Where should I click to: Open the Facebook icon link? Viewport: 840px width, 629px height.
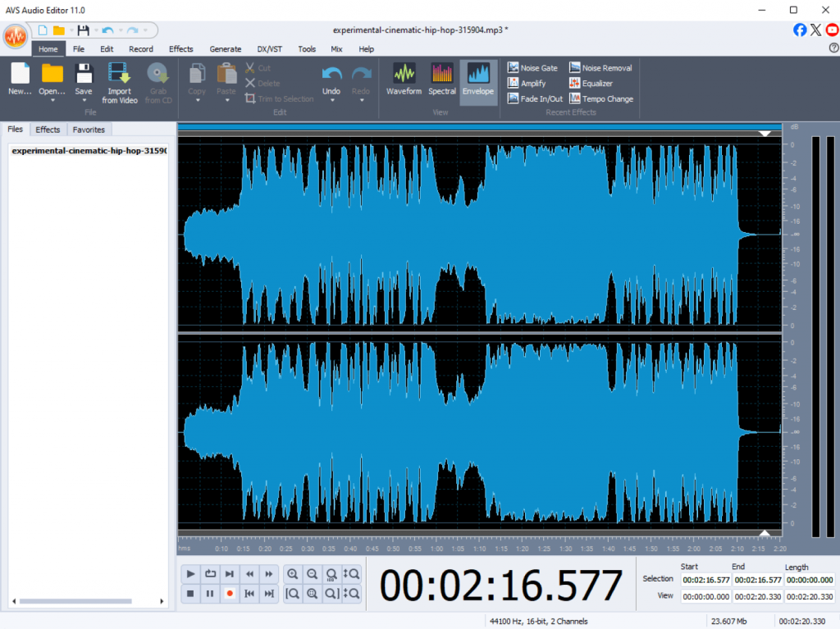(x=800, y=30)
